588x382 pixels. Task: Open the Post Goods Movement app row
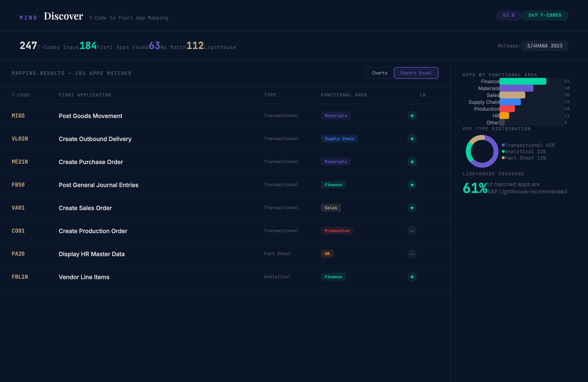(x=90, y=116)
